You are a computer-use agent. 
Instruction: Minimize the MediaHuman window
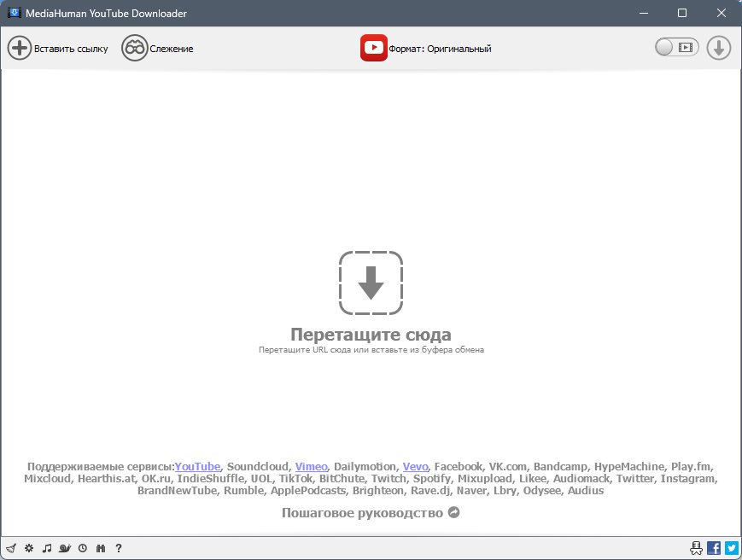tap(644, 13)
